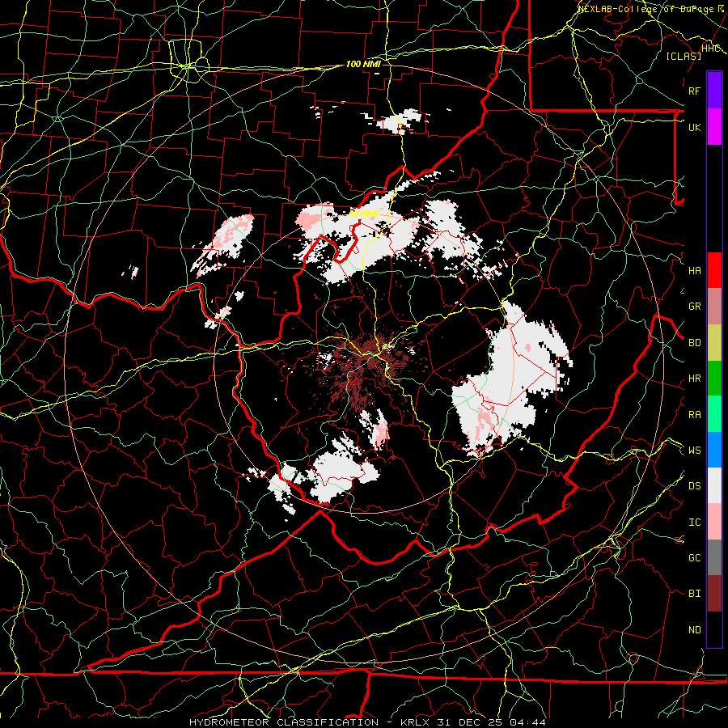Click the red HA legend color swatch

tap(714, 270)
